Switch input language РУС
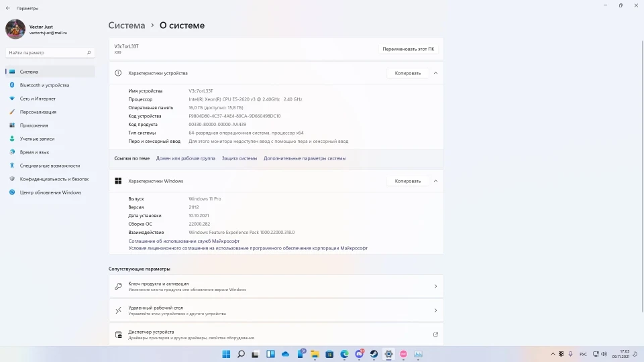Image resolution: width=644 pixels, height=362 pixels. coord(583,354)
